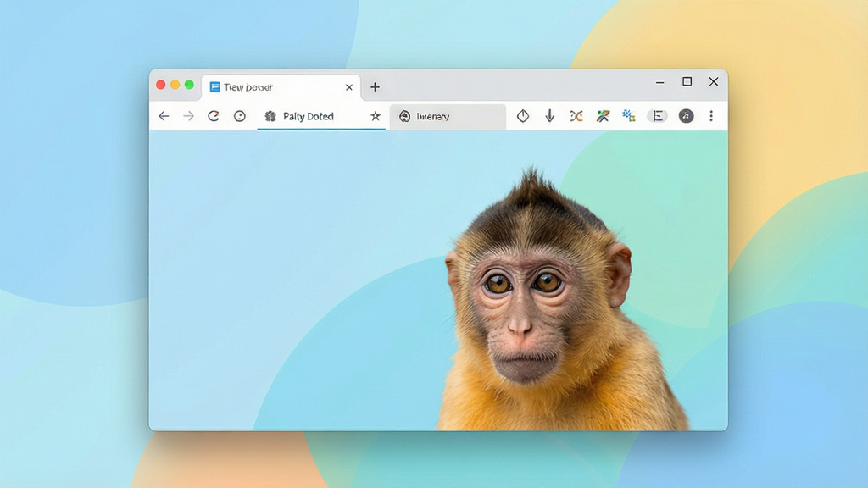Open a new tab with the plus button
Viewport: 868px width, 488px height.
point(375,87)
